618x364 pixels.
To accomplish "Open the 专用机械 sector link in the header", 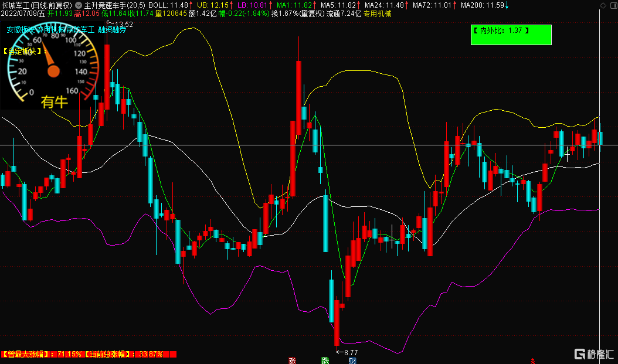I will pyautogui.click(x=377, y=14).
